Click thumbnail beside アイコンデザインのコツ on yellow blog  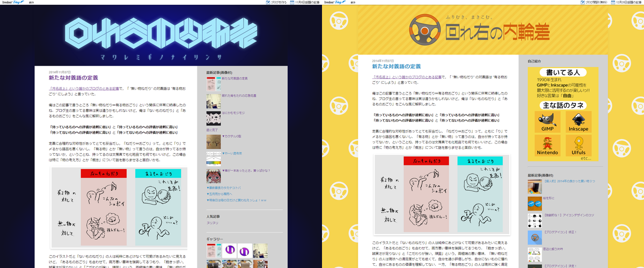(x=535, y=220)
